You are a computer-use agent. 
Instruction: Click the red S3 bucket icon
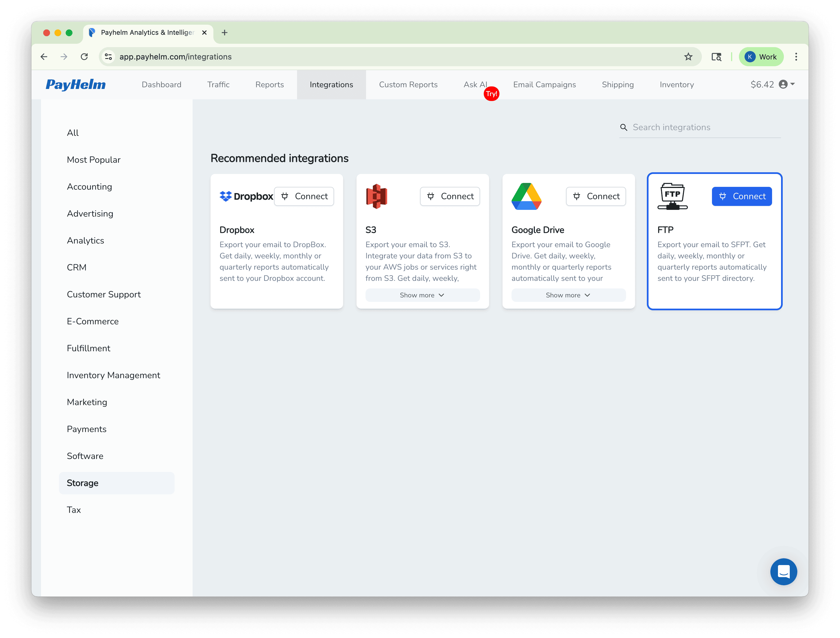pos(376,196)
